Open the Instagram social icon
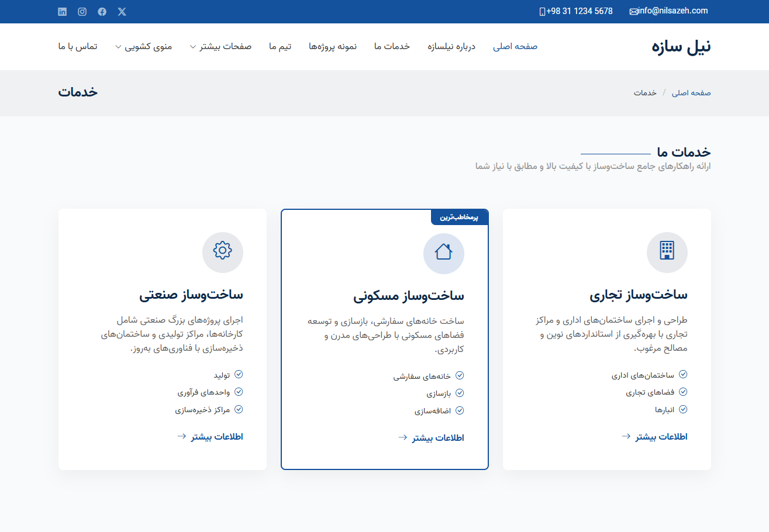 point(82,12)
